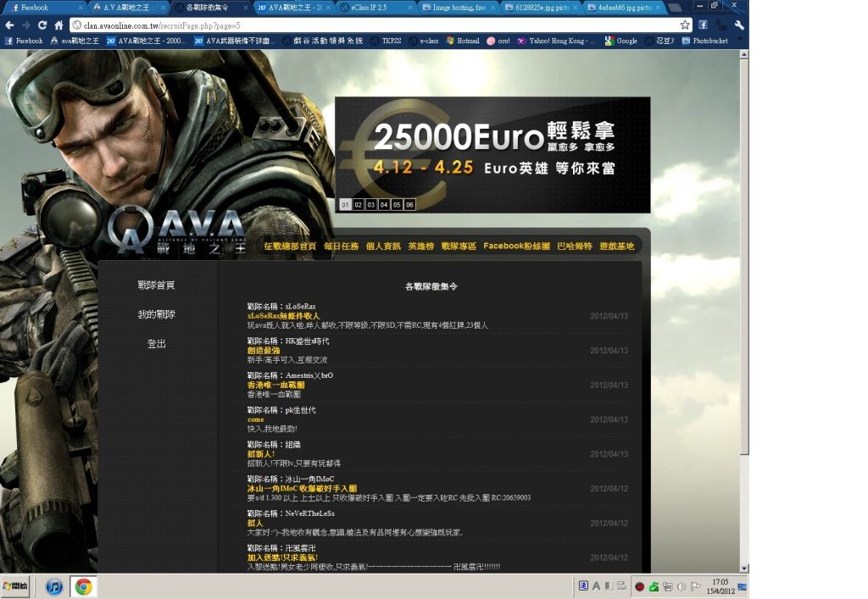868x599 pixels.
Task: Open the Yahoo! Hong Kong bookmark
Action: coord(556,41)
